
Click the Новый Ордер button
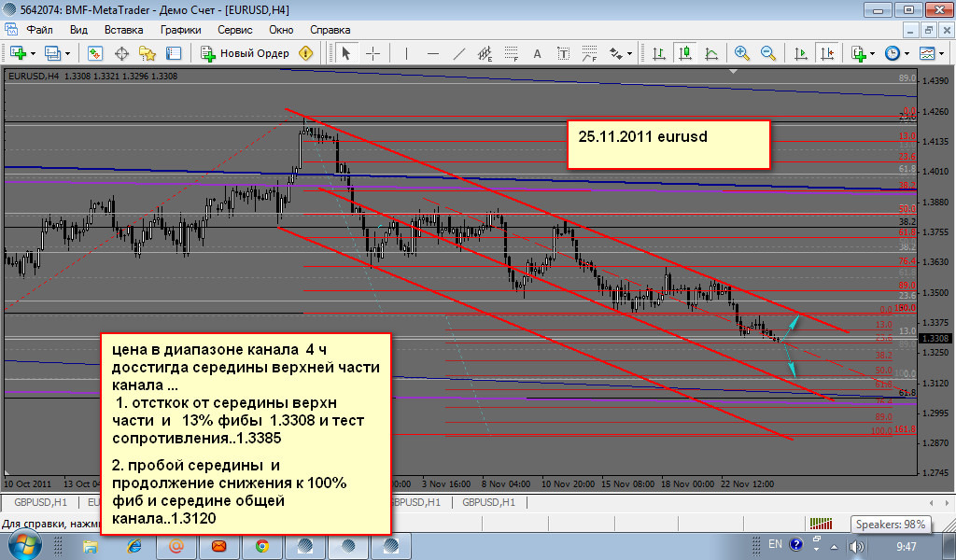click(246, 53)
